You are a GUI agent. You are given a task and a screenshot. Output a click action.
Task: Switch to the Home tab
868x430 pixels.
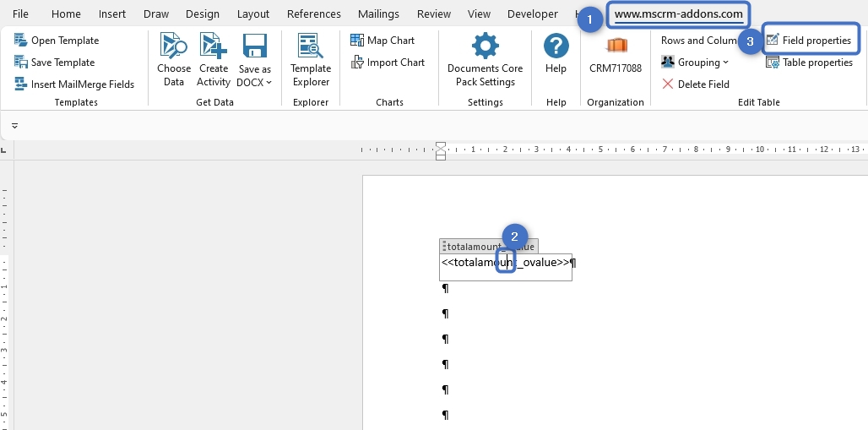click(x=66, y=14)
